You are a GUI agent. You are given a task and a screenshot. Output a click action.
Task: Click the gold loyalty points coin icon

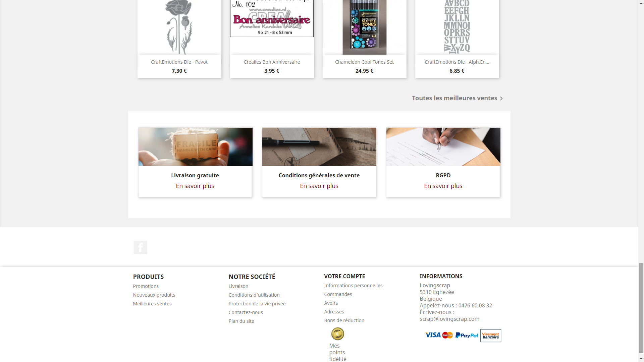(337, 334)
